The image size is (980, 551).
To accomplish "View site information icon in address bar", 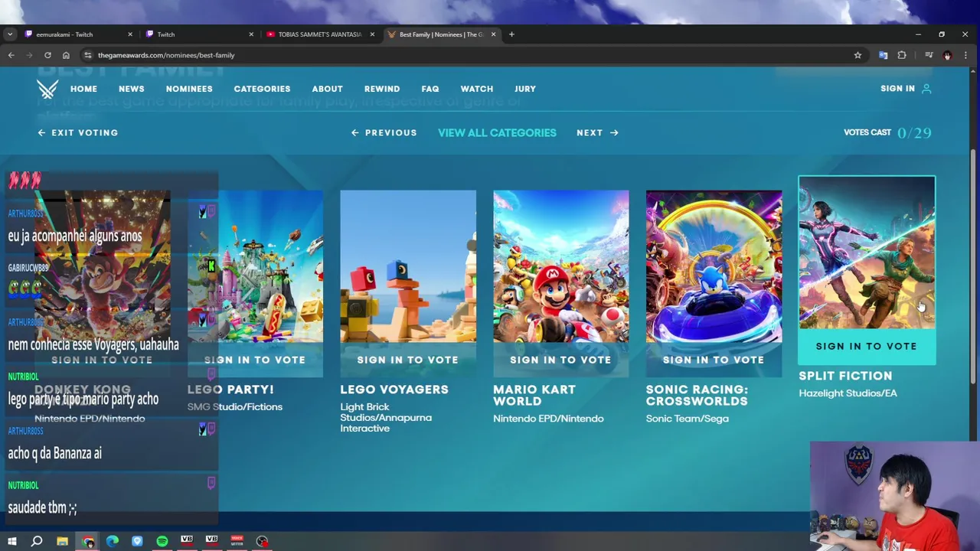I will [88, 55].
